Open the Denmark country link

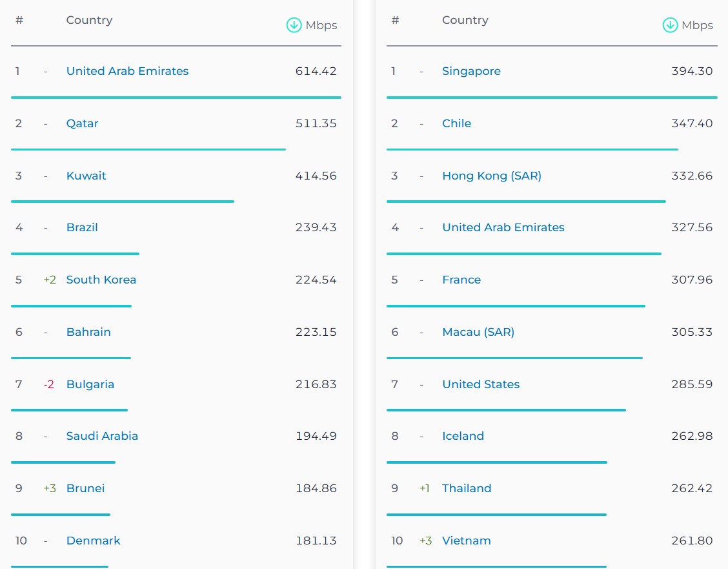[94, 541]
